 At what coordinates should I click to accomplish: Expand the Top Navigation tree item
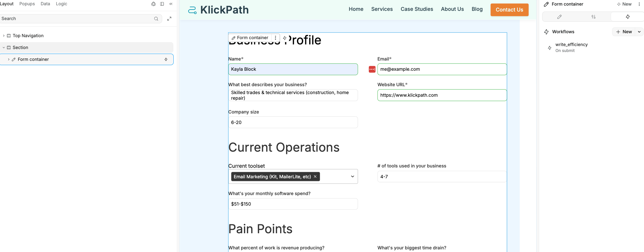coord(4,36)
